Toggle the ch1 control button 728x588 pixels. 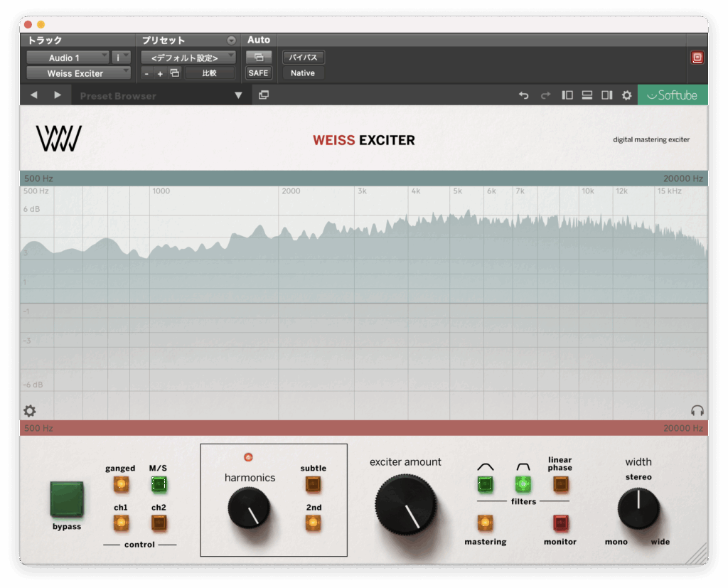(x=121, y=523)
